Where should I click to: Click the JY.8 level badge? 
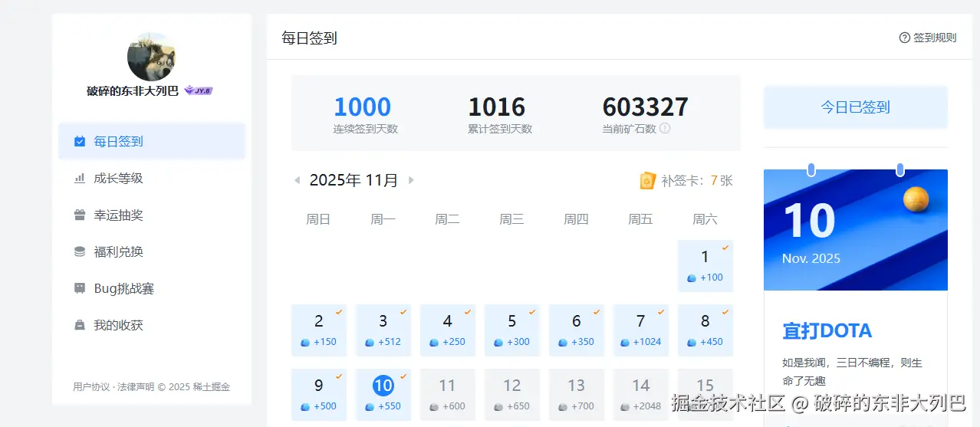click(x=199, y=90)
